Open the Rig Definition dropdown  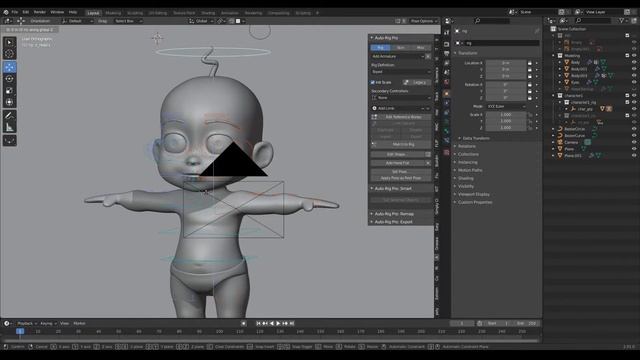[x=401, y=72]
